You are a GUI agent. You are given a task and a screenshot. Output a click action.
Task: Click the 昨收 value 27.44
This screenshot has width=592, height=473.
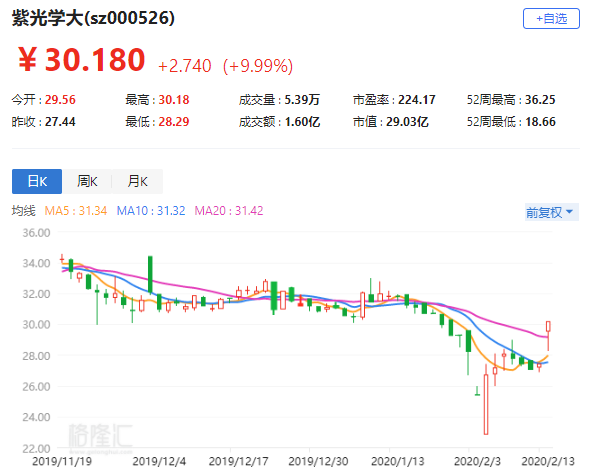(60, 122)
